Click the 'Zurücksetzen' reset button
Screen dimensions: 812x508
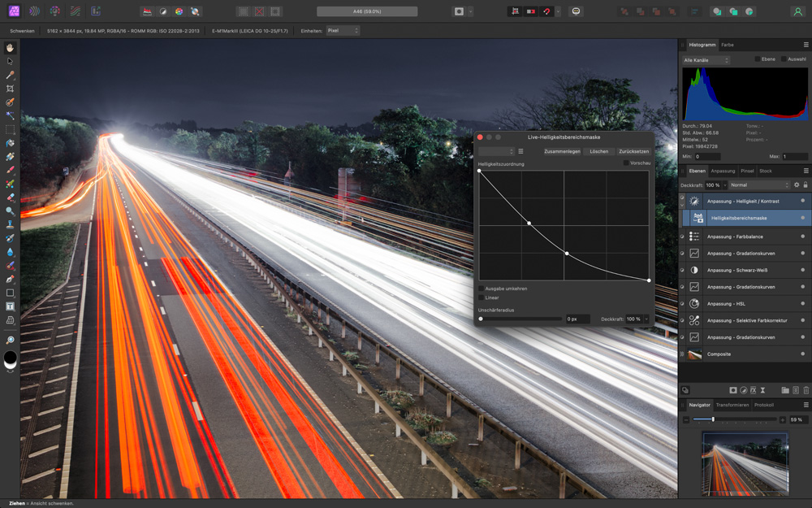tap(633, 151)
